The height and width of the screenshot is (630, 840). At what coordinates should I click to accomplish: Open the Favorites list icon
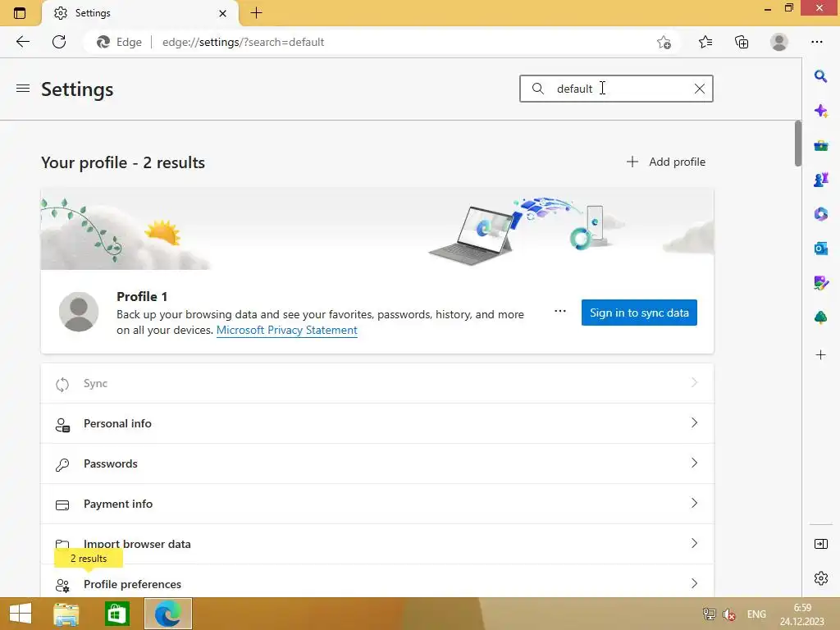[705, 42]
